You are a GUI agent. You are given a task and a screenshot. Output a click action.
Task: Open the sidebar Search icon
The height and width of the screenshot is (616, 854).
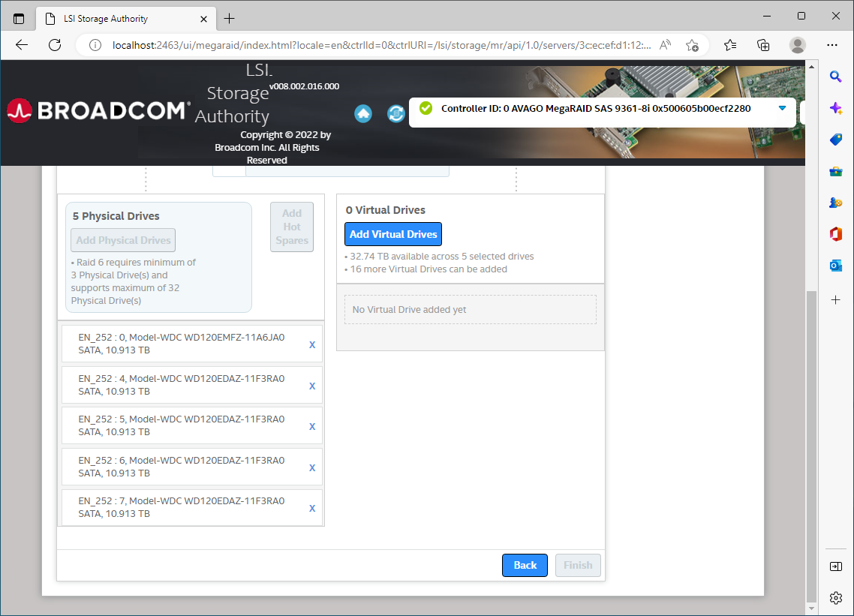[x=835, y=77]
